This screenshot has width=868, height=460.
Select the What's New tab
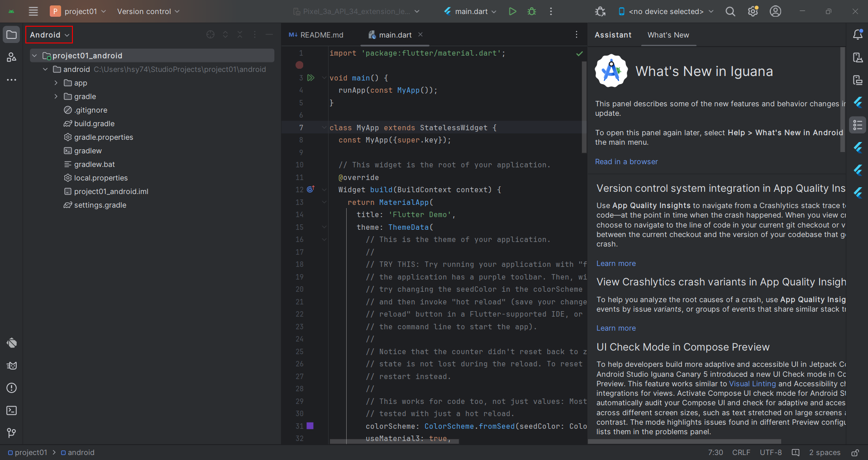pyautogui.click(x=668, y=35)
